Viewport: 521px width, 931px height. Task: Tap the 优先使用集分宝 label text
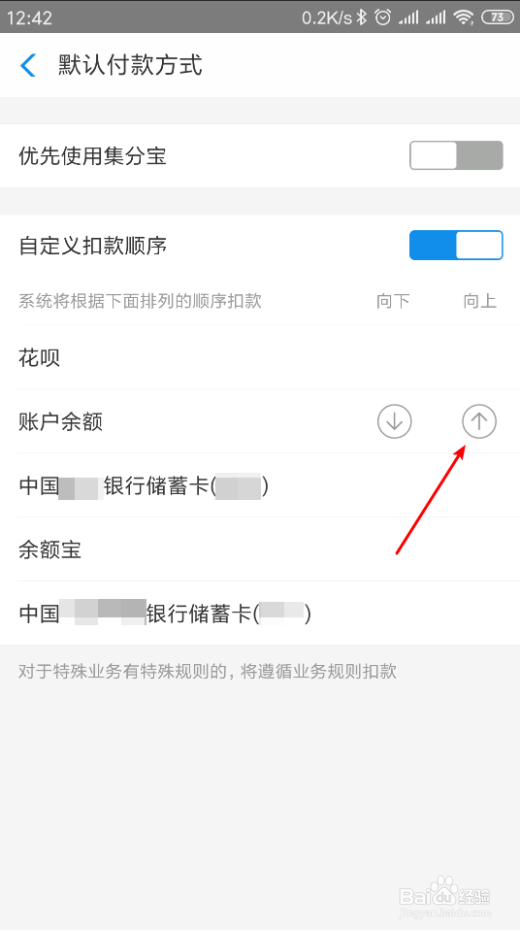click(x=93, y=156)
